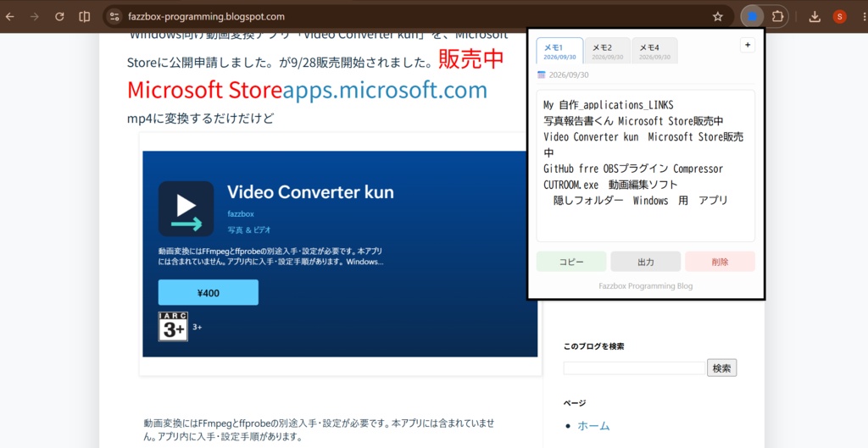Viewport: 868px width, 448px height.
Task: Click the CUTROOM.exe memo line
Action: (610, 184)
